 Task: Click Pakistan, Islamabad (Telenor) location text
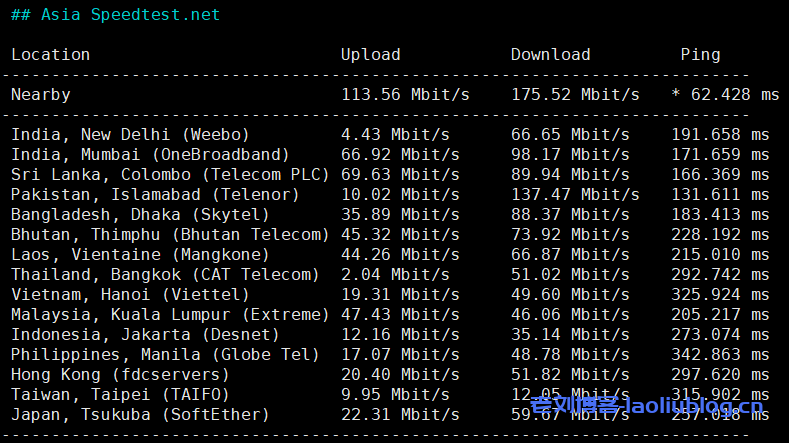[x=155, y=195]
